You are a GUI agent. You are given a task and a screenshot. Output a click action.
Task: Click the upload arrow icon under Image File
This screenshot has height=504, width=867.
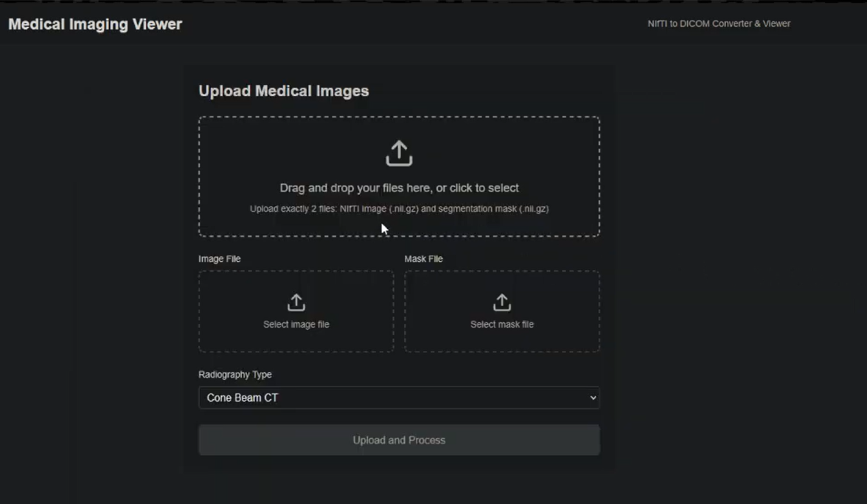tap(296, 300)
